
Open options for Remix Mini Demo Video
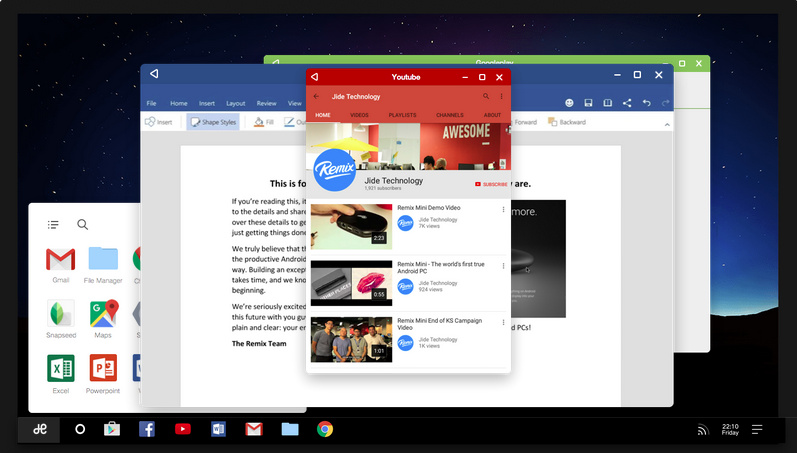point(503,209)
